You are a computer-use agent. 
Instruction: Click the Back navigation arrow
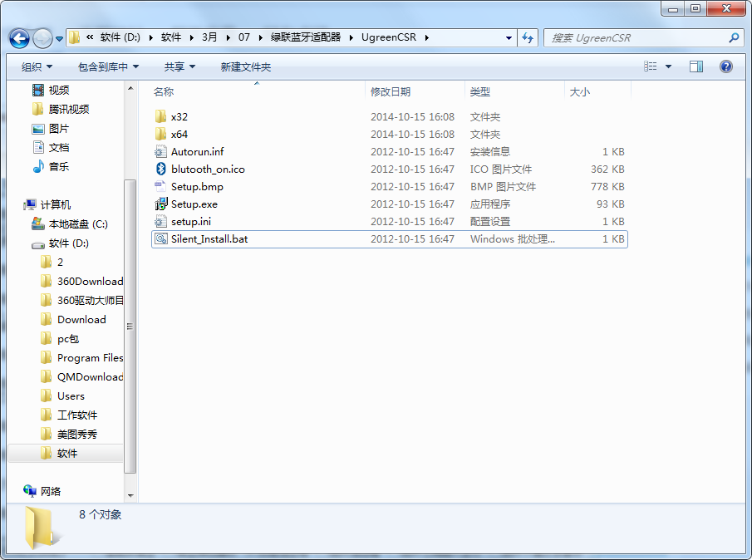point(21,38)
